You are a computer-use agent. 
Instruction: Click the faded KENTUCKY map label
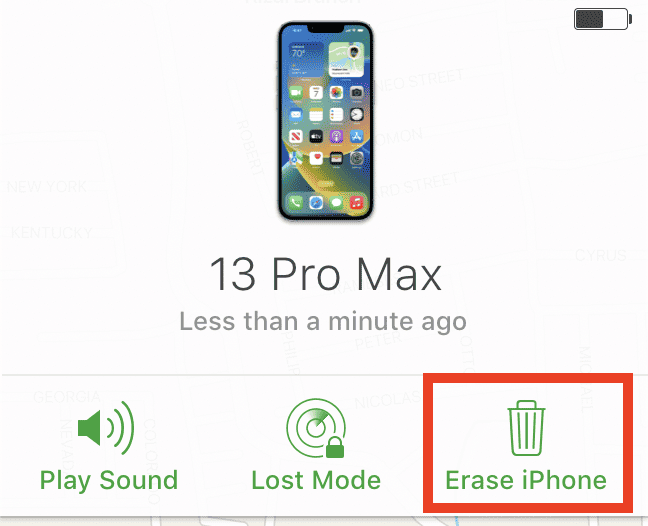[x=51, y=233]
